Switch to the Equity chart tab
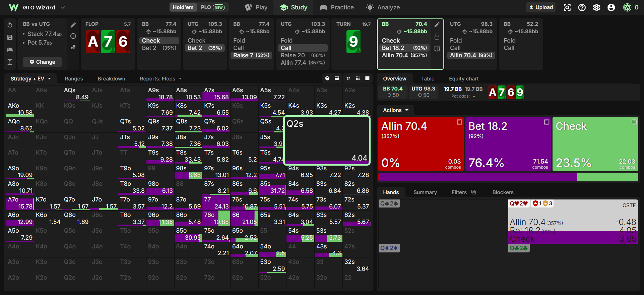Screen dimensions: 644x295 tap(464, 78)
